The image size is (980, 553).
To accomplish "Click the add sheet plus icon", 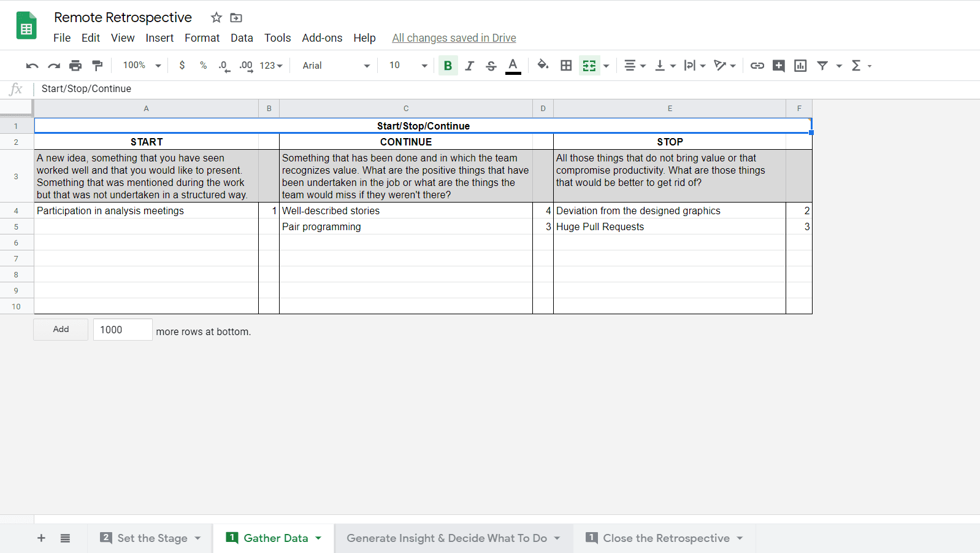I will [x=41, y=538].
